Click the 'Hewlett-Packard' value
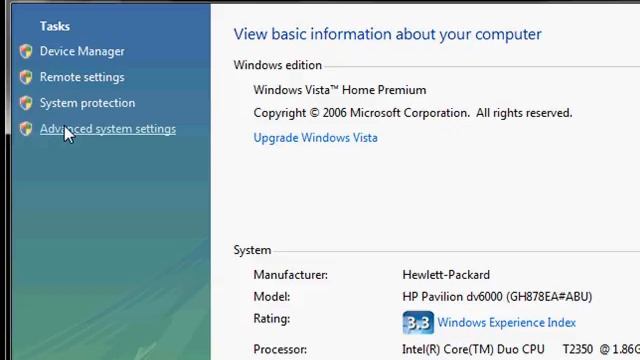The width and height of the screenshot is (640, 360). point(446,275)
